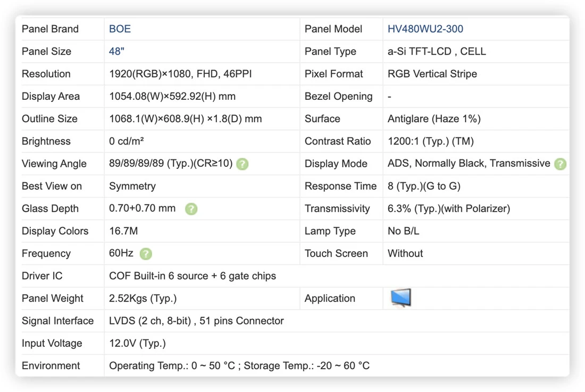Click ADS, Normally Black, Transmissive text
Image resolution: width=585 pixels, height=392 pixels.
tap(469, 164)
